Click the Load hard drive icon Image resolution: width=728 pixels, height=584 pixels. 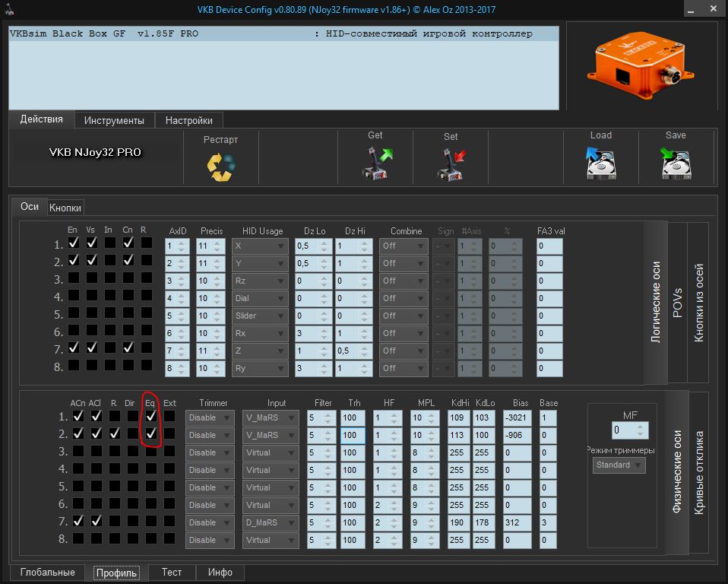point(601,163)
